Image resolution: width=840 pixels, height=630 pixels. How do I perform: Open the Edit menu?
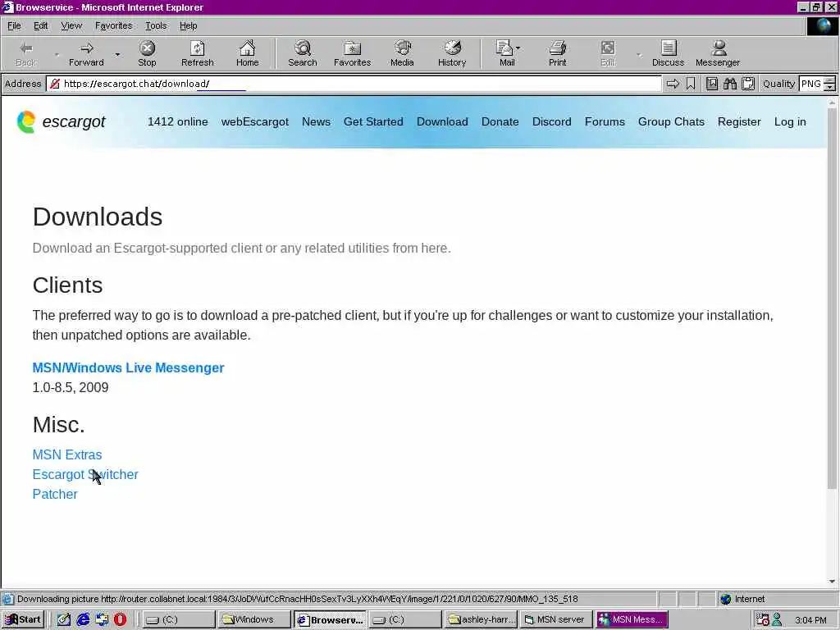pos(41,25)
